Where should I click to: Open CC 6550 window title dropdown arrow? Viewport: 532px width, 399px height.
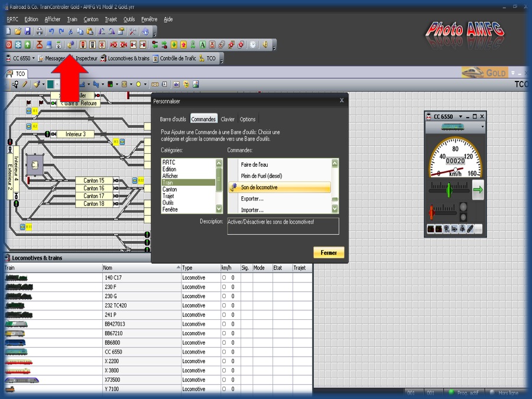[460, 116]
